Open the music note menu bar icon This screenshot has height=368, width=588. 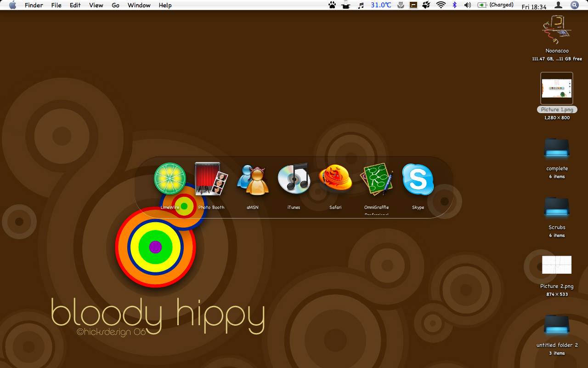[361, 5]
